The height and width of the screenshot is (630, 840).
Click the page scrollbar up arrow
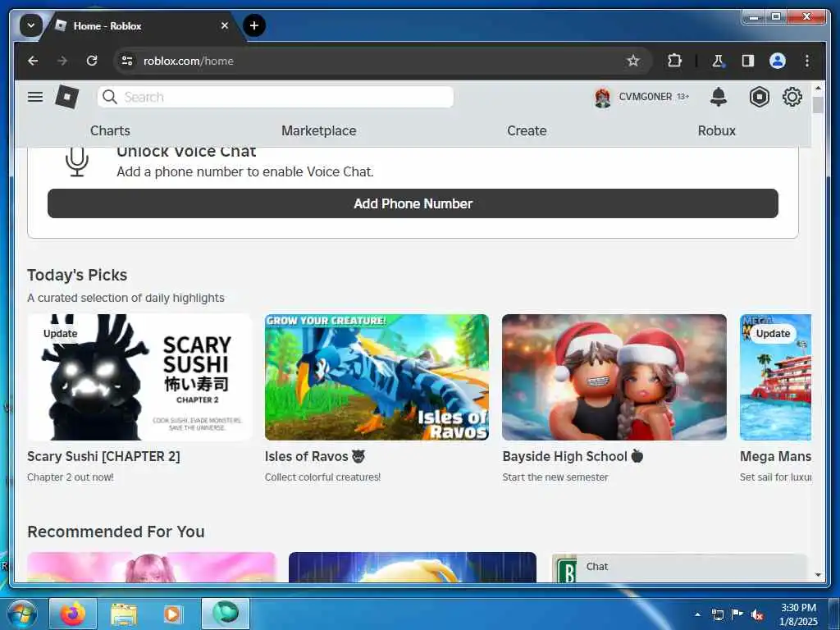tap(818, 87)
